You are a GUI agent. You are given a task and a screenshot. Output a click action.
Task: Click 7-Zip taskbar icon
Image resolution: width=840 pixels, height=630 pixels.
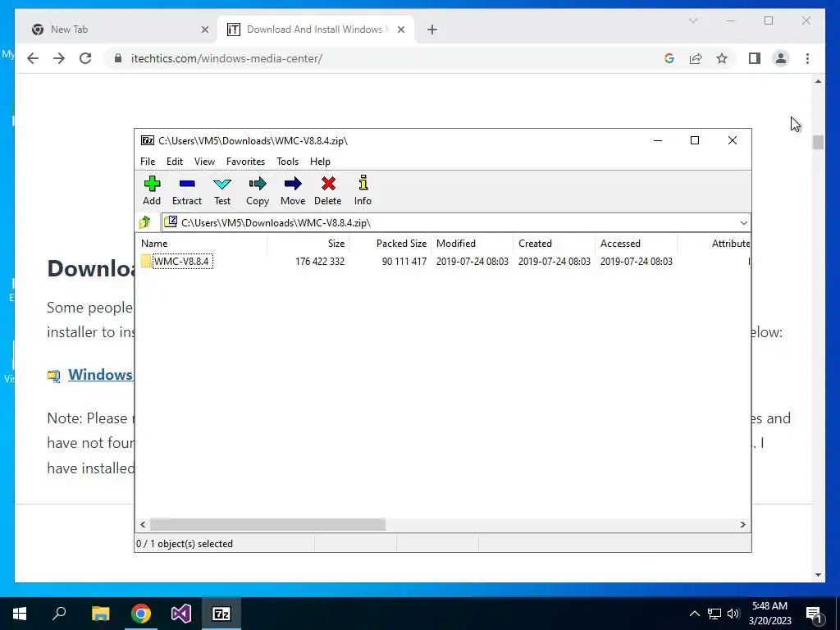221,614
